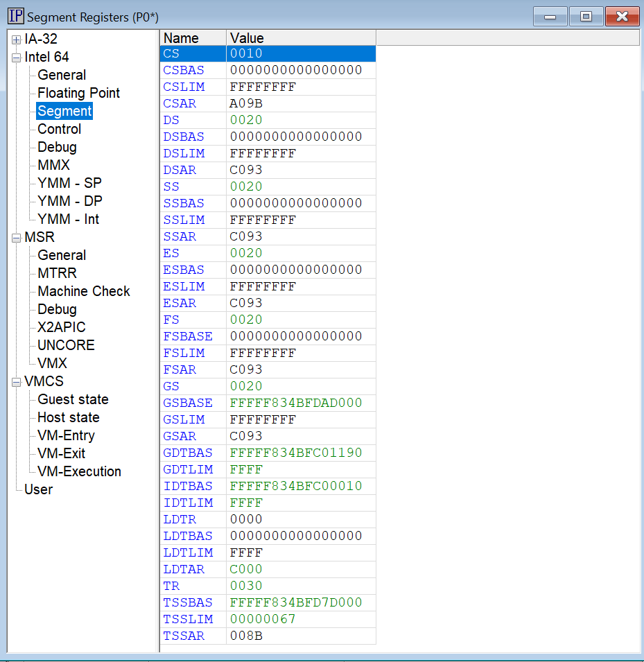Click the TR value 0030
The height and width of the screenshot is (662, 644).
(x=246, y=586)
